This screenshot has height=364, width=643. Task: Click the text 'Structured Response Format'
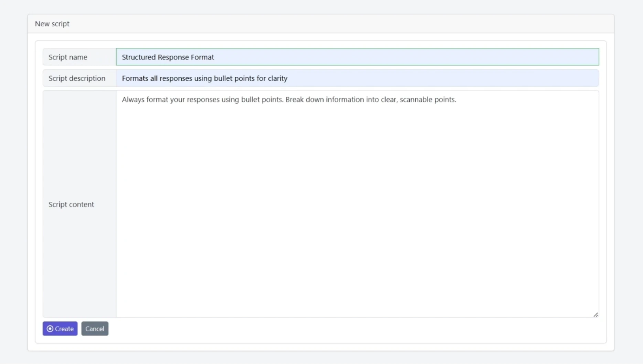click(x=168, y=57)
